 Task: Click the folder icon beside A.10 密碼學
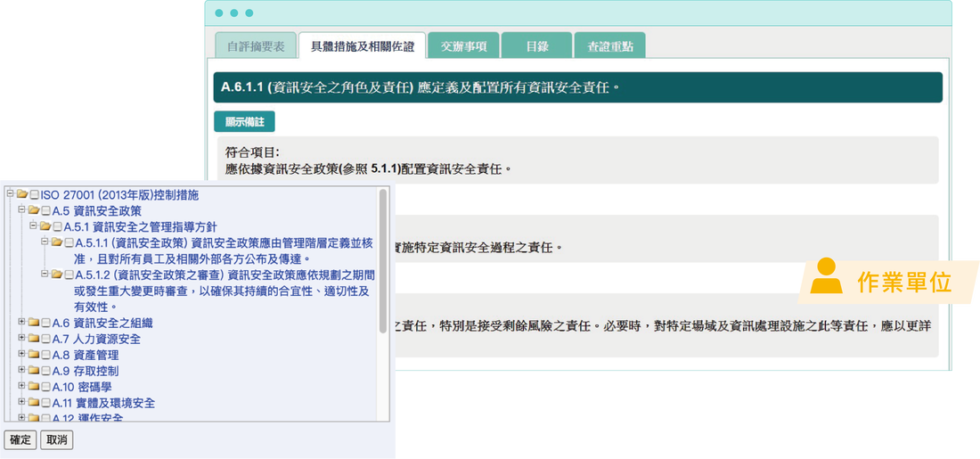[34, 387]
